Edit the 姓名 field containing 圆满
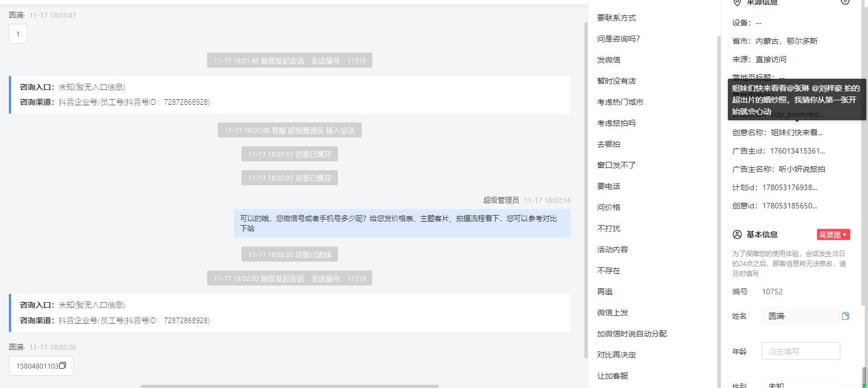Image resolution: width=868 pixels, height=388 pixels. coord(800,316)
